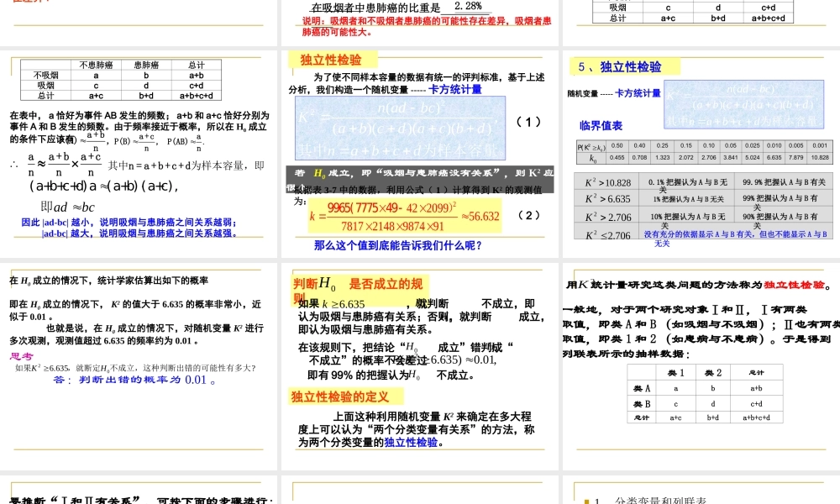Click the K² >2.706 row label
840x504 pixels.
[608, 217]
